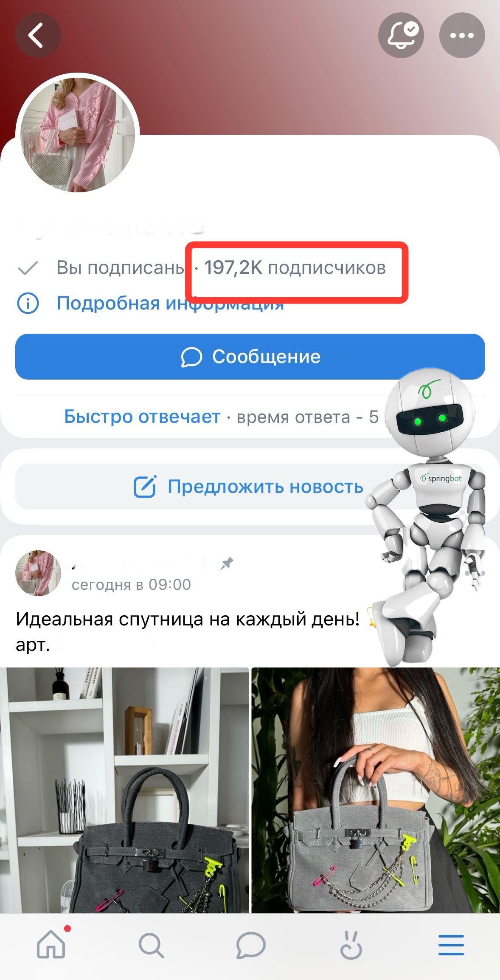Screen dimensions: 500x980
Task: Open 'Подробная информация' link
Action: (x=170, y=303)
